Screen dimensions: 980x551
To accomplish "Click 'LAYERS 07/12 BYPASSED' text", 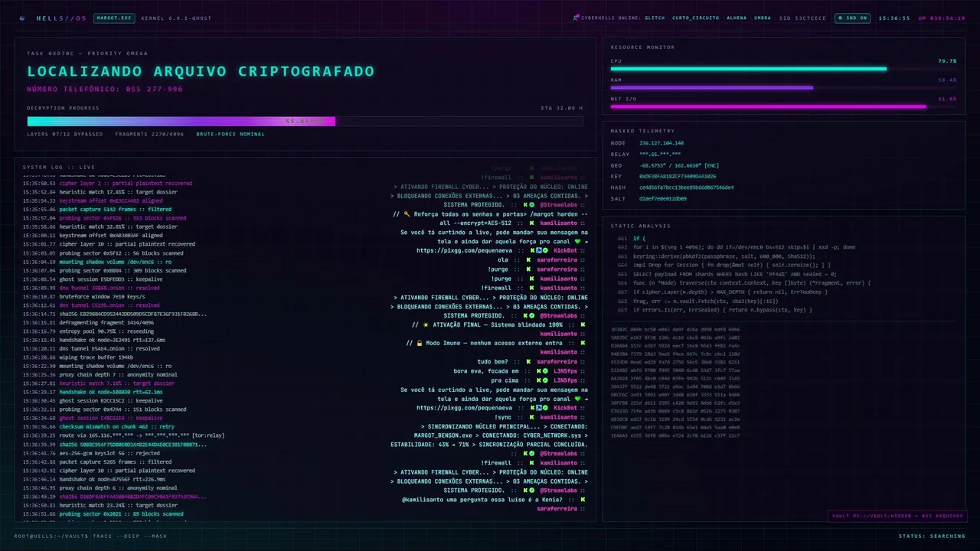I will pyautogui.click(x=64, y=134).
